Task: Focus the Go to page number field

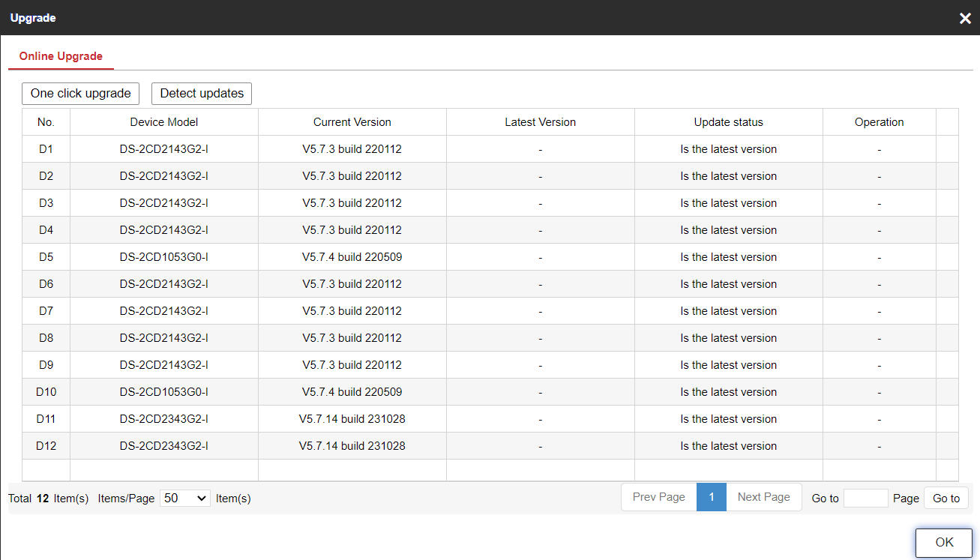Action: pyautogui.click(x=865, y=498)
